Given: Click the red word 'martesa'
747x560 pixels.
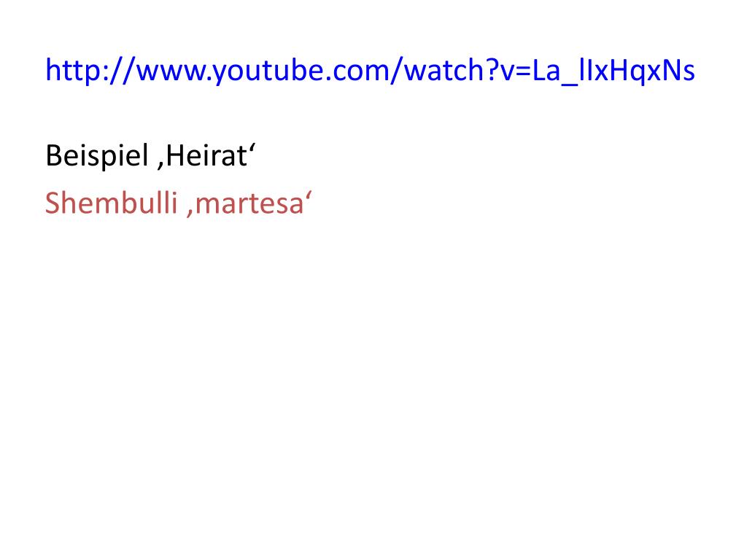Looking at the screenshot, I should click(x=249, y=204).
